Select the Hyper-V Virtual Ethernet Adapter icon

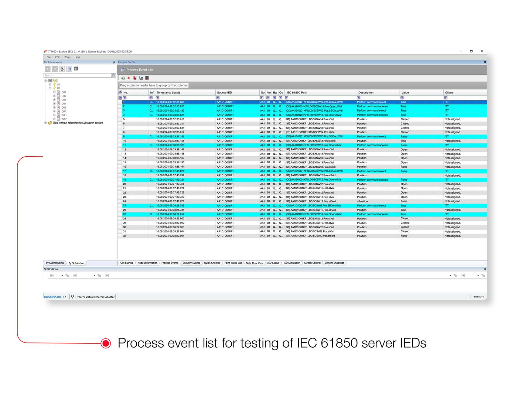click(72, 296)
